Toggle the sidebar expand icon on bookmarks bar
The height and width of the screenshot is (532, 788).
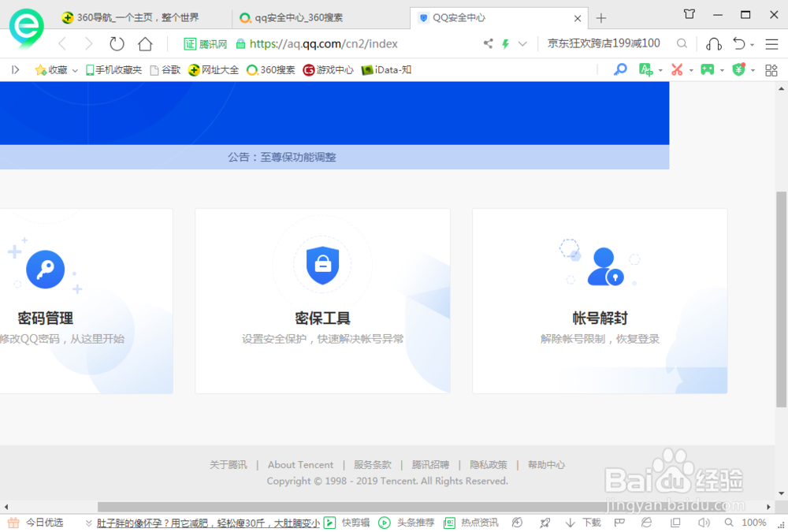16,70
